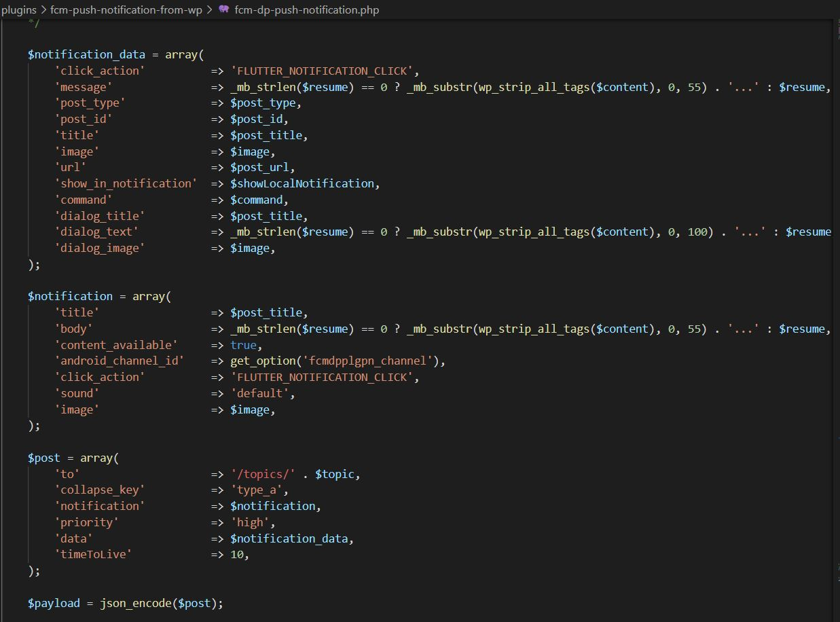Click the number 100 in dialog_text line
840x622 pixels.
(697, 232)
